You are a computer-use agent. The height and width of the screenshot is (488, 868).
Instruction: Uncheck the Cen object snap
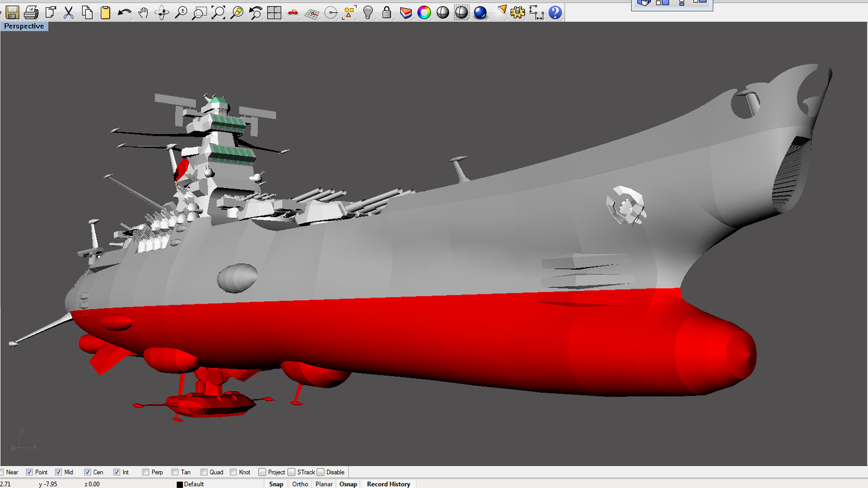pos(87,472)
